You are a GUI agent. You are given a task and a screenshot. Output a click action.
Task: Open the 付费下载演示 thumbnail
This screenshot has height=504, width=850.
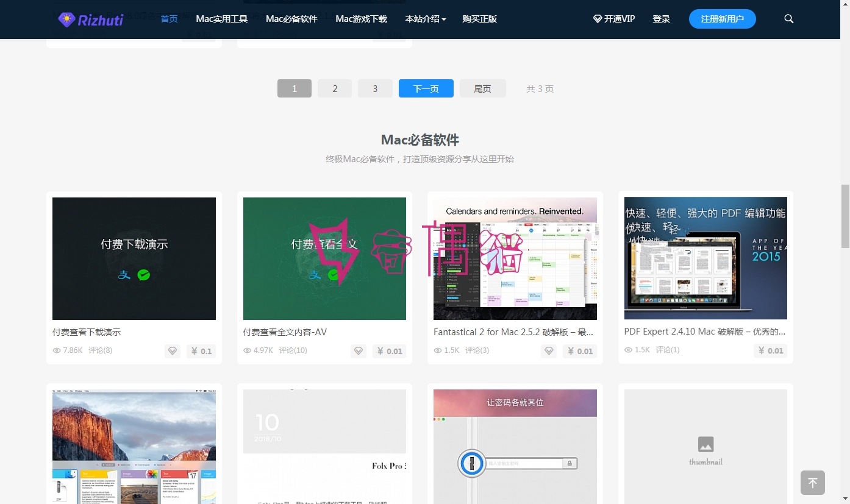click(134, 258)
